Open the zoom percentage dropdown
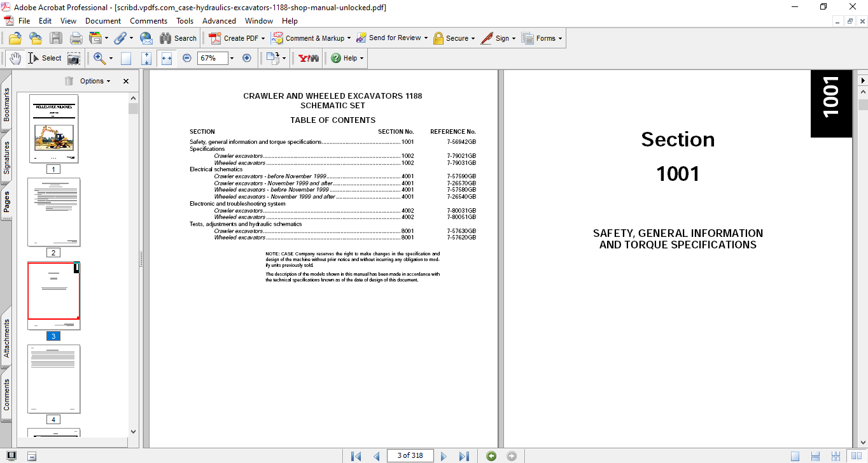Screen dimensions: 868x463 coord(232,58)
